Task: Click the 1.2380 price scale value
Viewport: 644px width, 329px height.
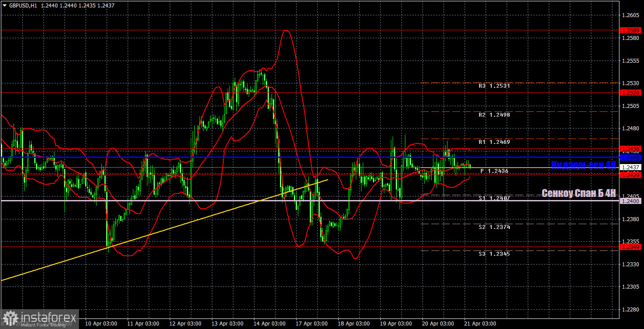Action: (x=630, y=219)
